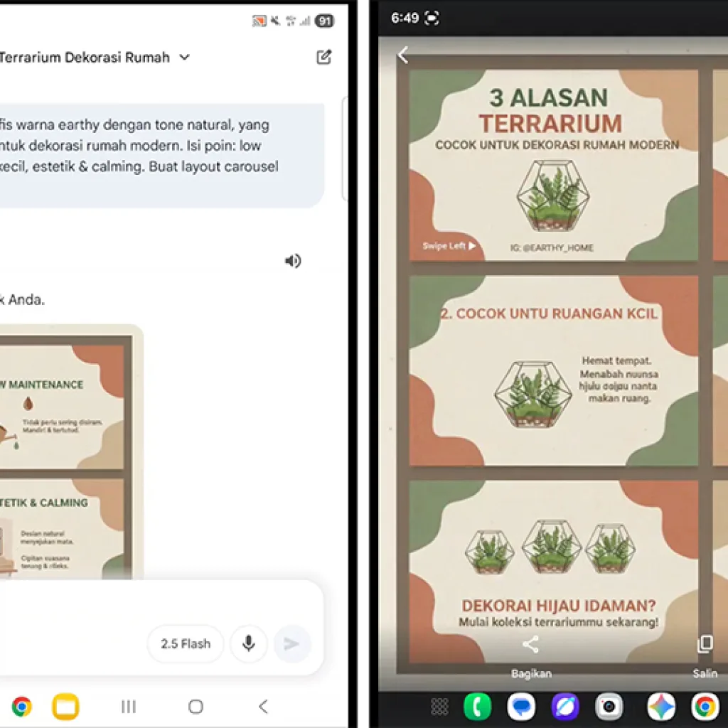
Task: Tap the battery 91 status indicator
Action: (x=324, y=21)
